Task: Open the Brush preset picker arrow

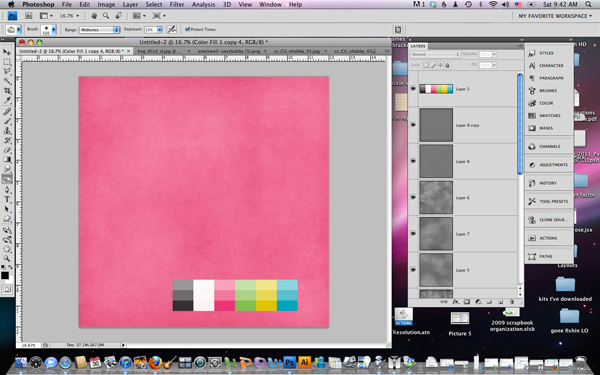Action: pos(54,29)
